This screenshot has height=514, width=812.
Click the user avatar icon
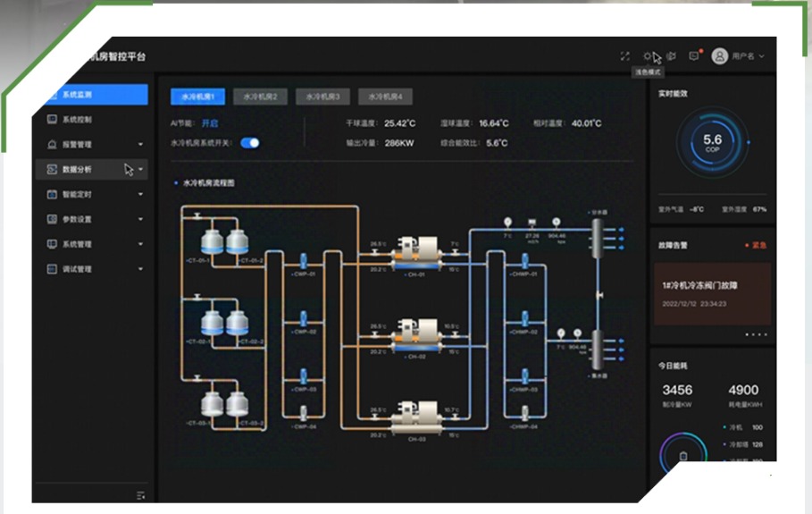(x=719, y=56)
